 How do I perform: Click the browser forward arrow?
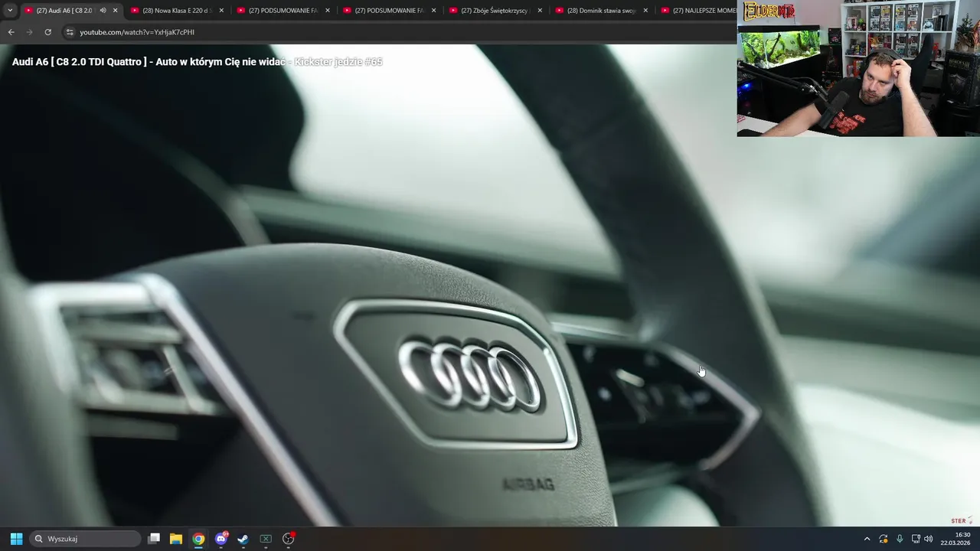[29, 32]
